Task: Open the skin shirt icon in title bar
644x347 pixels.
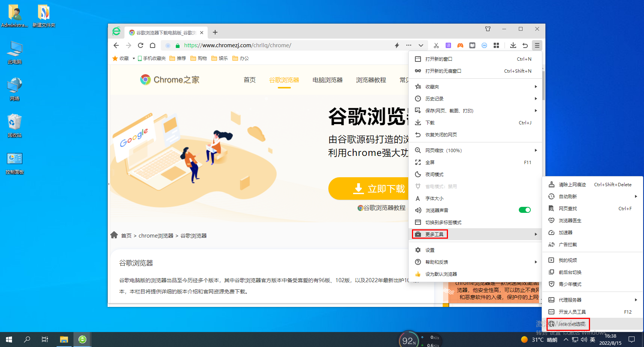Action: (488, 29)
